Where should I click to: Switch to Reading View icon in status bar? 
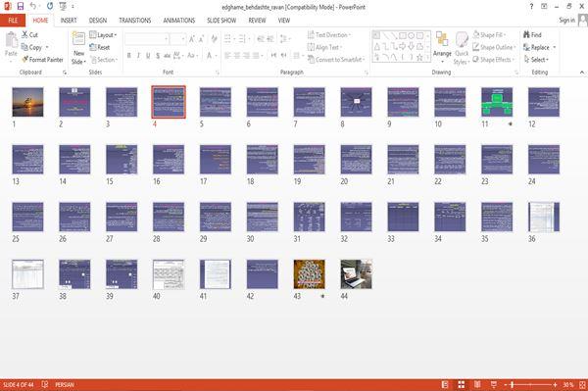point(477,384)
